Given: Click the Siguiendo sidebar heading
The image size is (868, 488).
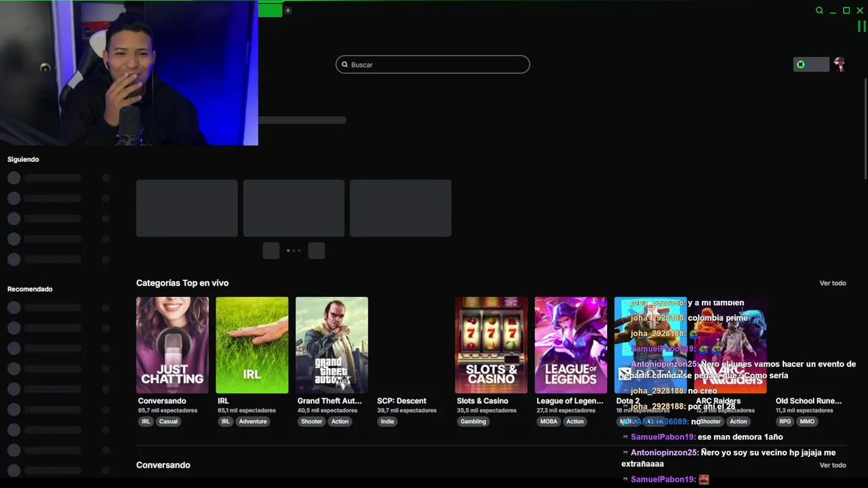Looking at the screenshot, I should click(23, 159).
